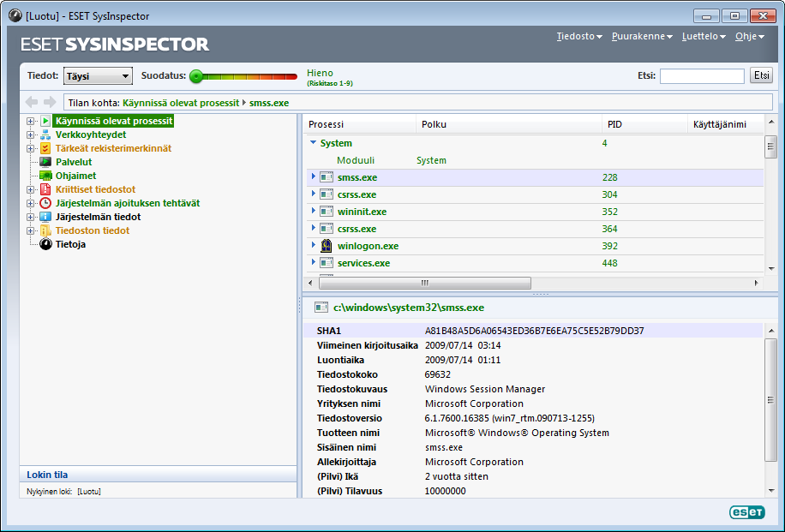785x532 pixels.
Task: Select the wininit.exe process row
Action: 534,212
